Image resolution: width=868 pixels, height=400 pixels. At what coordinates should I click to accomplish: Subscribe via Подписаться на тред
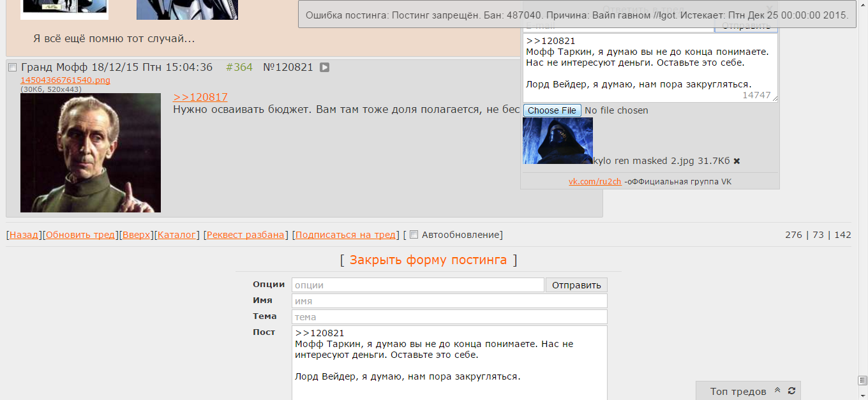coord(345,235)
